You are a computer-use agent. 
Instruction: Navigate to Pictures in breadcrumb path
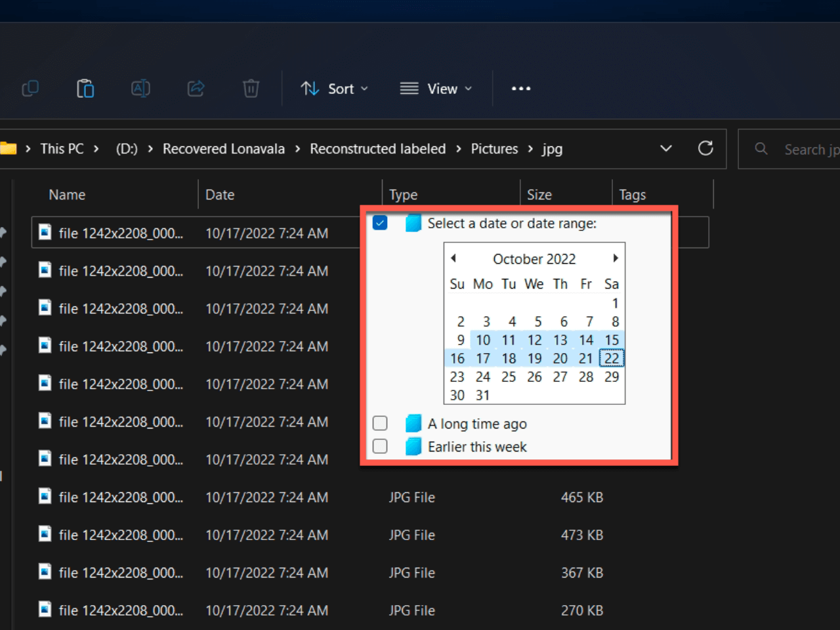coord(494,149)
